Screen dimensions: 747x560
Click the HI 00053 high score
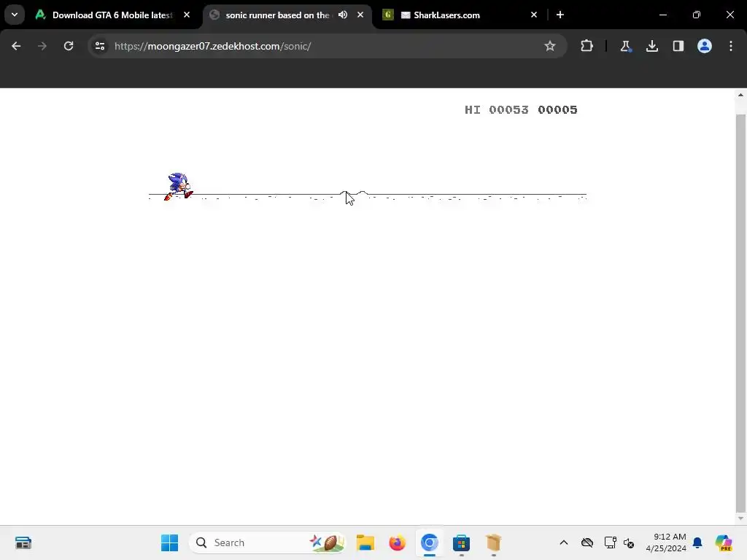point(496,110)
